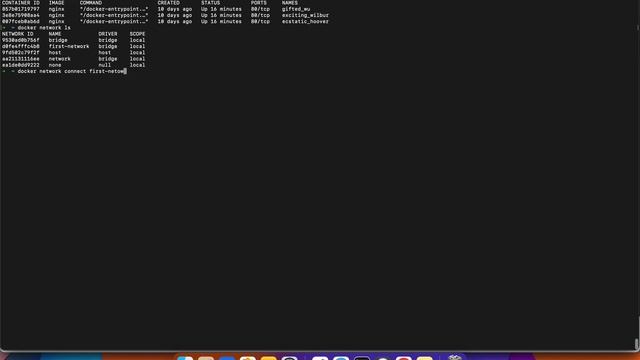Click container ID 007fceb0ab6d
The image size is (640, 360).
click(x=21, y=21)
